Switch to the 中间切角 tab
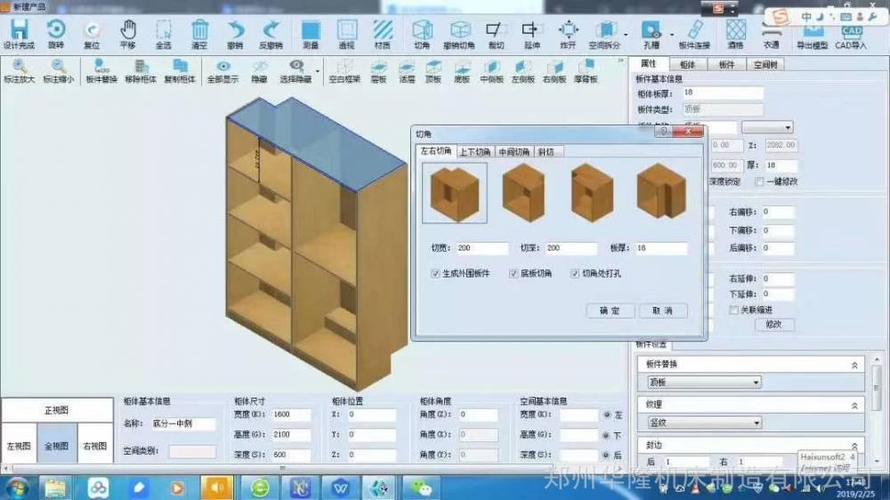Screen dimensions: 890x500 pos(514,152)
